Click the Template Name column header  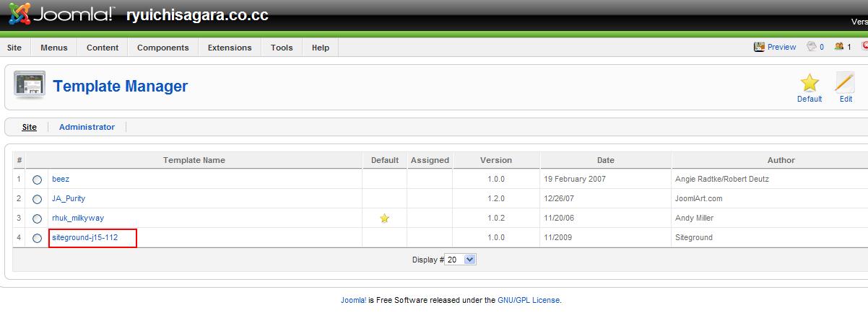pyautogui.click(x=194, y=160)
